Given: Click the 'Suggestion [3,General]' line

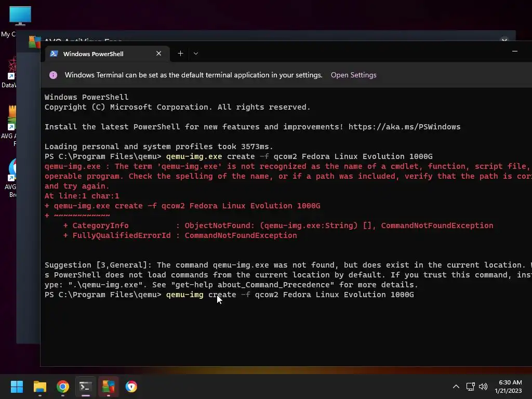Looking at the screenshot, I should coord(288,265).
